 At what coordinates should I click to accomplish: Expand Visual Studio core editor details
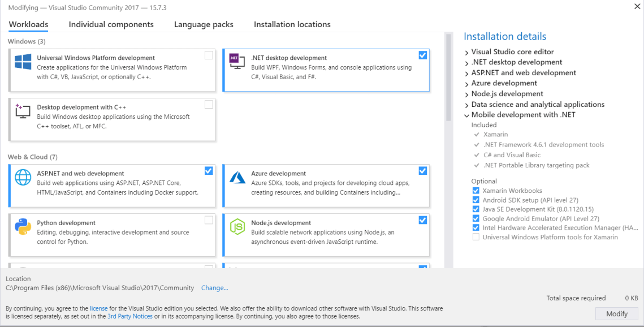tap(466, 51)
